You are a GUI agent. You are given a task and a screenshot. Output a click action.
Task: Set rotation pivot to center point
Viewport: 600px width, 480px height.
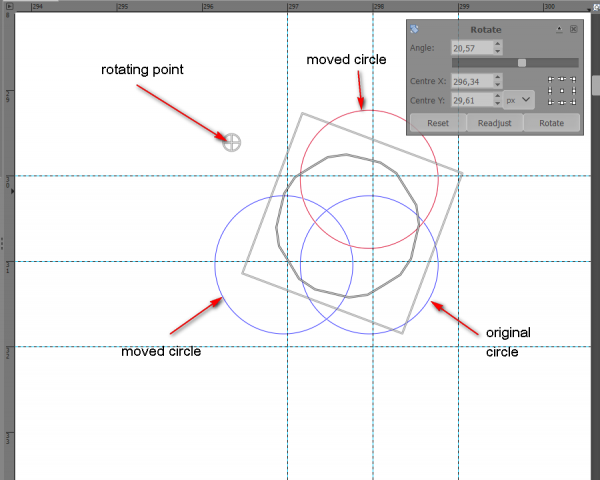coord(562,91)
